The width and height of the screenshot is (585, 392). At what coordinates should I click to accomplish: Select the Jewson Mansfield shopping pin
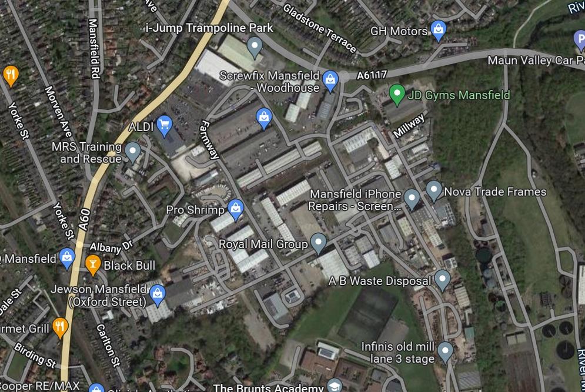(158, 294)
